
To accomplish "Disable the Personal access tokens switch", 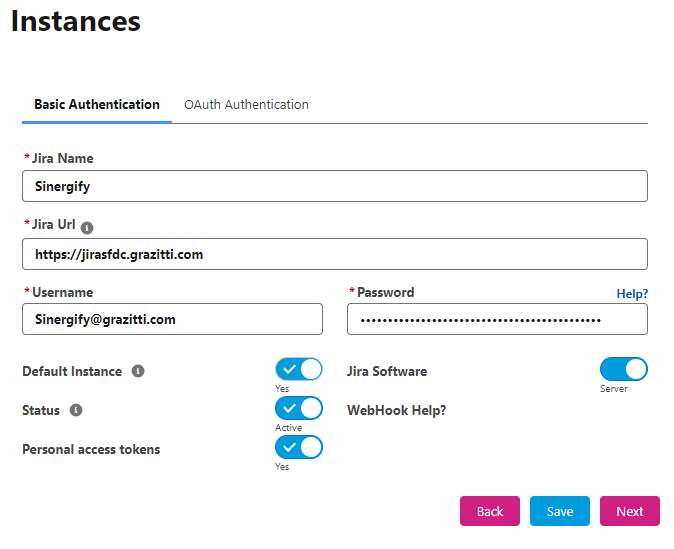I will pos(299,447).
